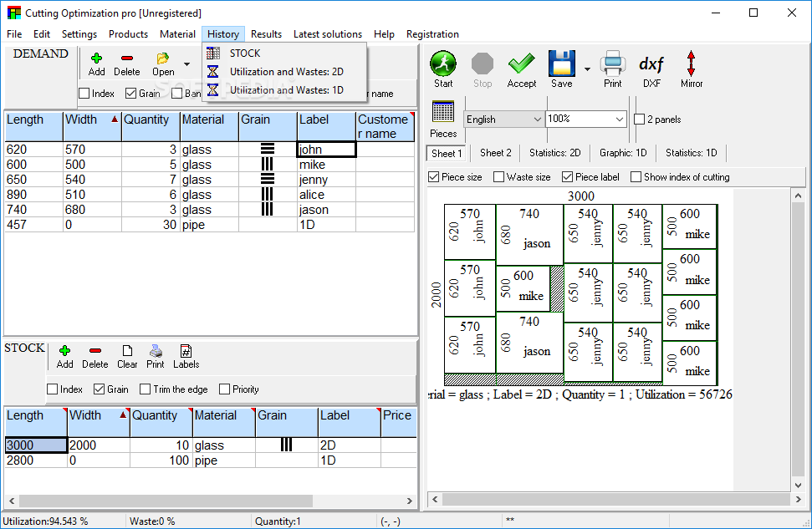Toggle the Piece label checkbox

(568, 177)
